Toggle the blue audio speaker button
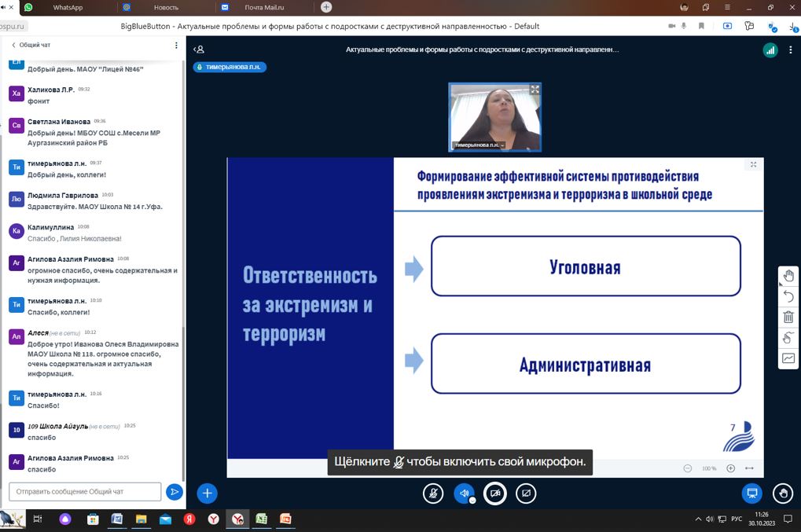 [x=464, y=493]
